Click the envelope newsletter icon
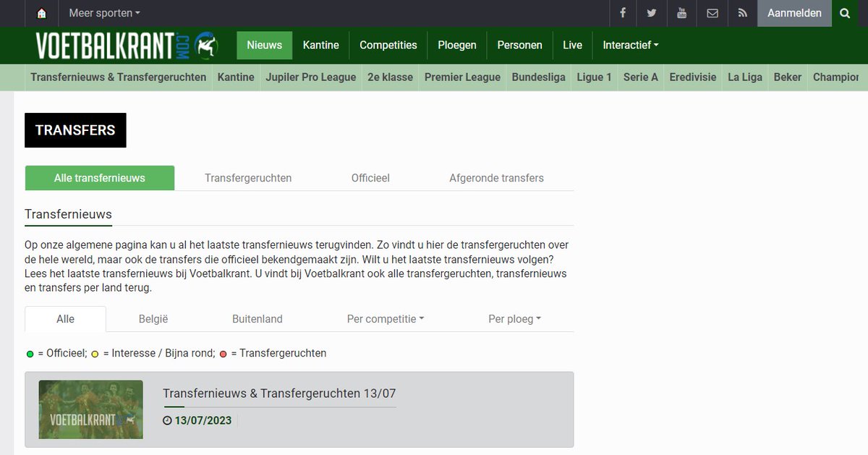Viewport: 868px width, 455px height. (712, 13)
